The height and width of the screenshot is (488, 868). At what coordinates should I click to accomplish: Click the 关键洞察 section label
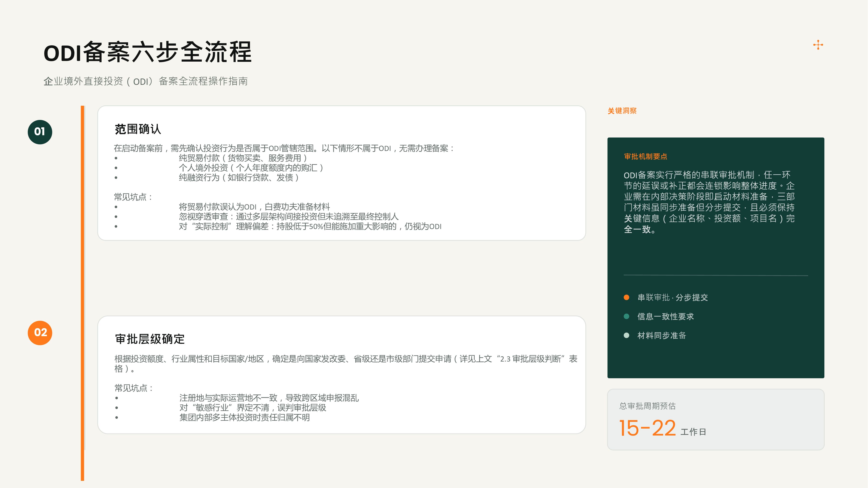(x=622, y=111)
